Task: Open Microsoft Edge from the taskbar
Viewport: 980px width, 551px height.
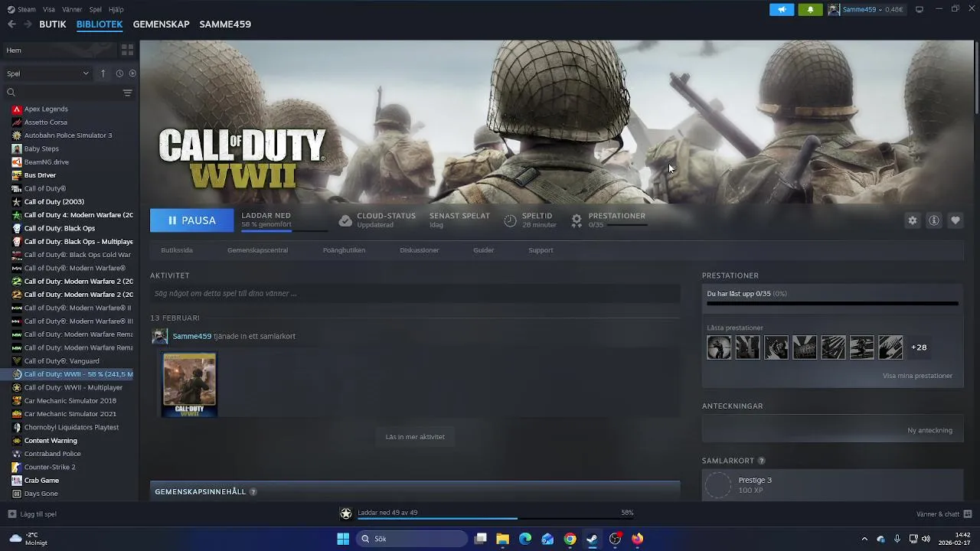Action: point(525,539)
